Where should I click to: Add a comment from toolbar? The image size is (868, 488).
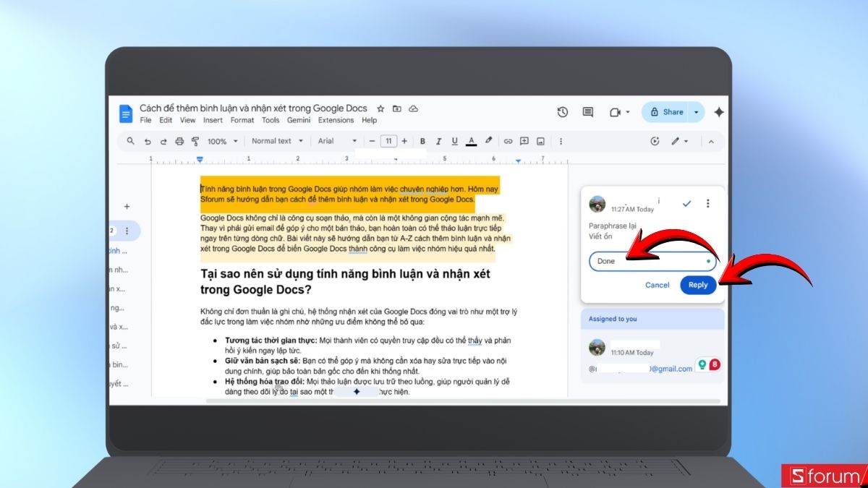tap(524, 141)
